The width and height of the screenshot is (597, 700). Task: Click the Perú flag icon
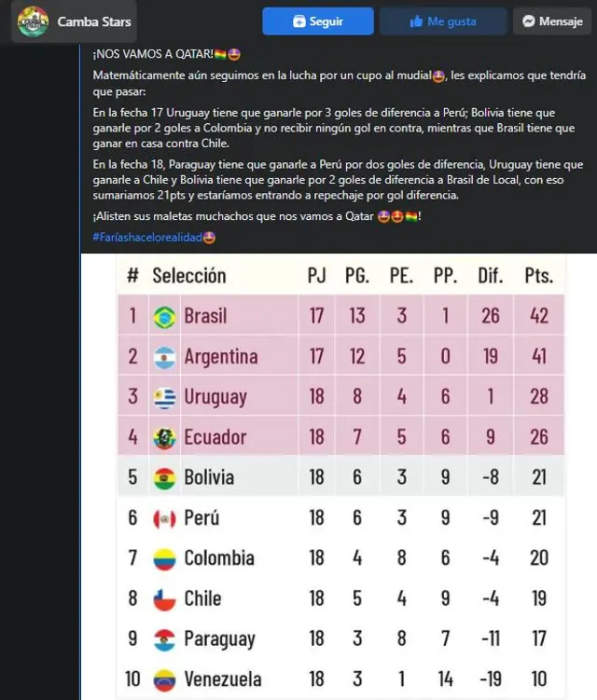pos(164,518)
